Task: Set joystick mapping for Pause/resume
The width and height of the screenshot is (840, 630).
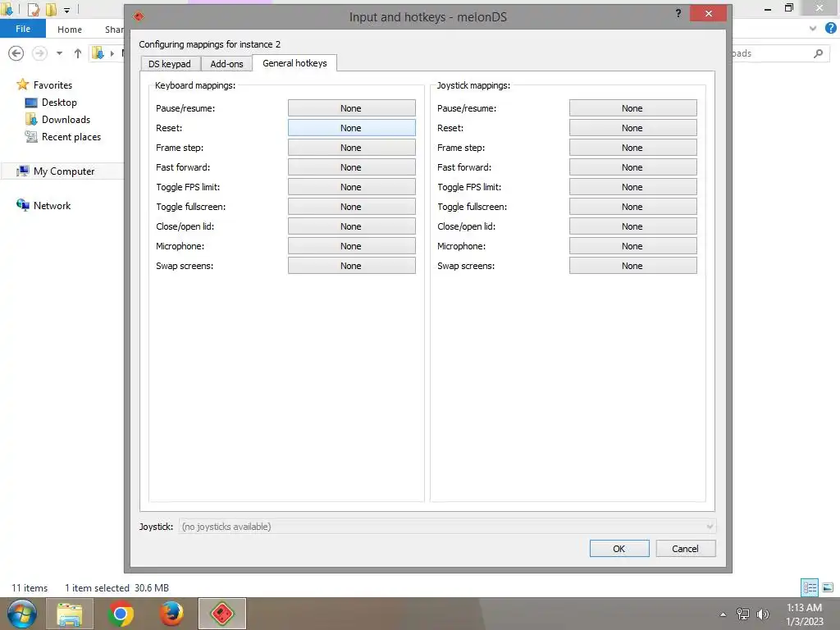Action: [632, 108]
